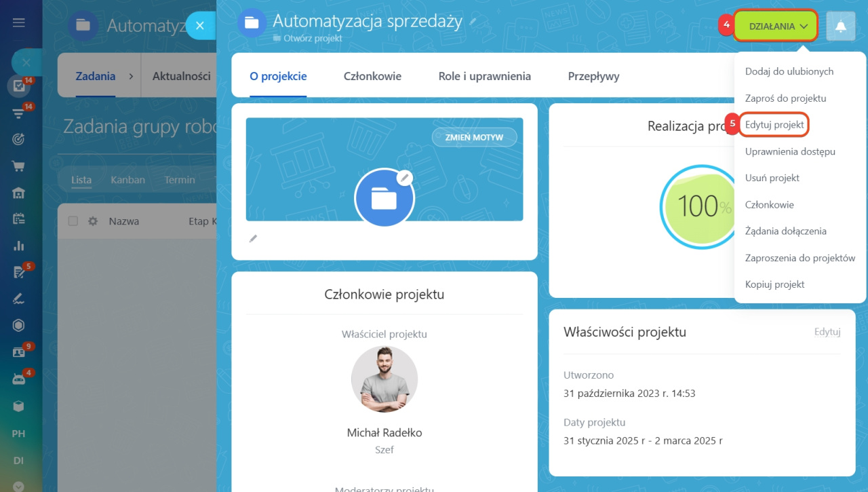Tick the select-all checkbox beside Nazwa

(73, 221)
